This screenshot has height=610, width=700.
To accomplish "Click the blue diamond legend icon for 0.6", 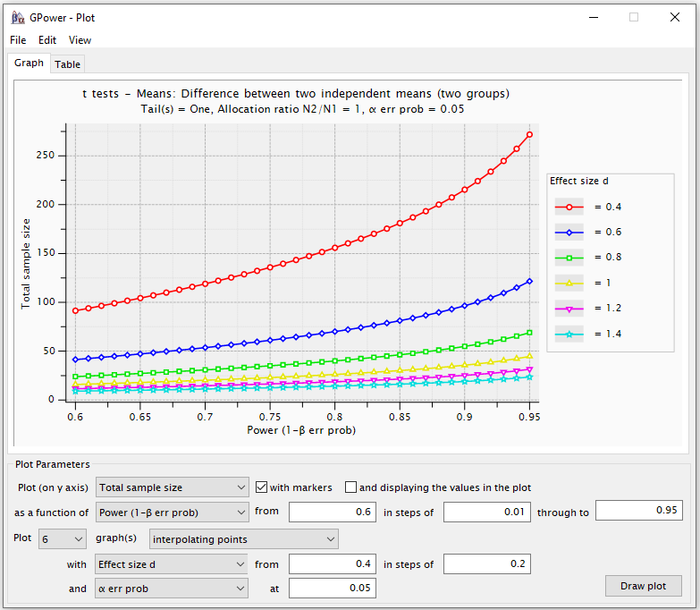I will 569,232.
